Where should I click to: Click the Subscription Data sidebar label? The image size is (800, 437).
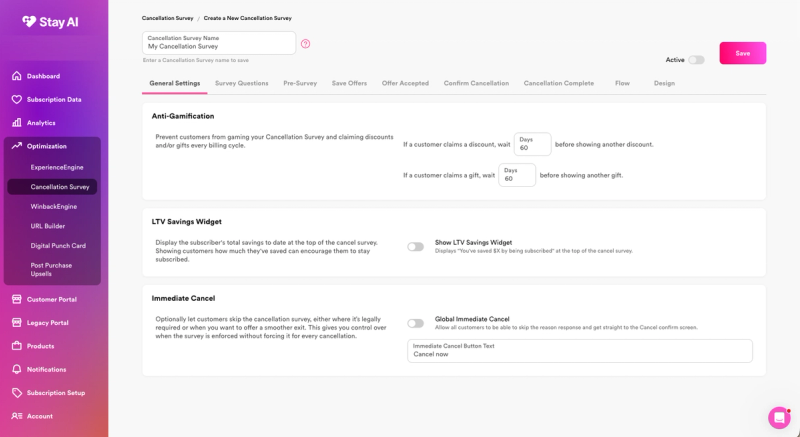[x=54, y=99]
